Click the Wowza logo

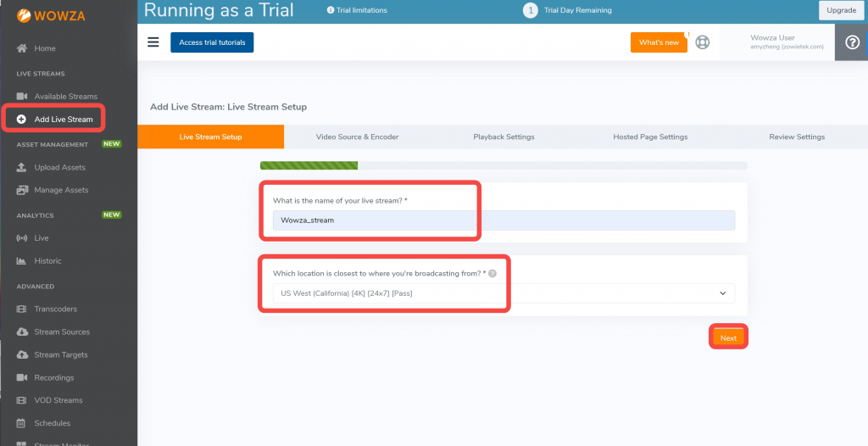(50, 15)
